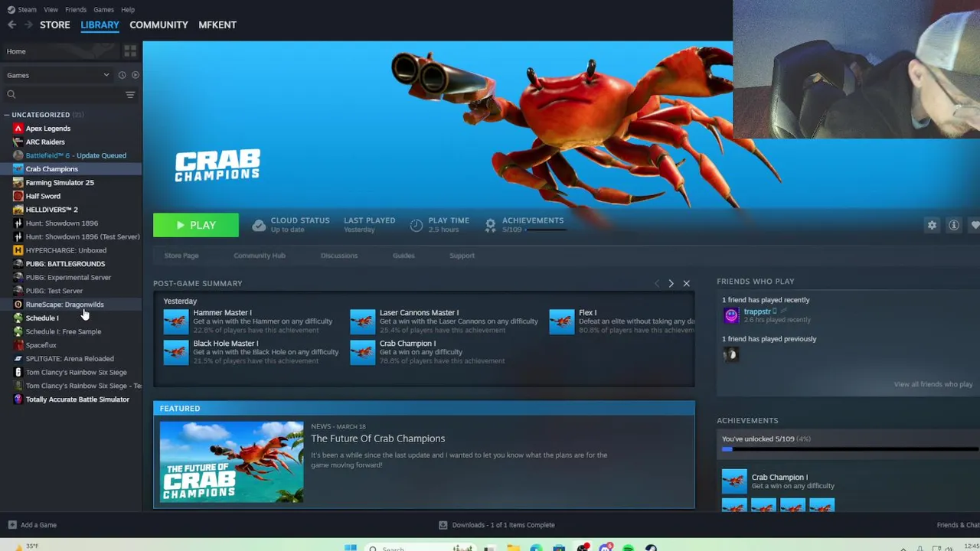Click Steam icon in taskbar

point(651,548)
